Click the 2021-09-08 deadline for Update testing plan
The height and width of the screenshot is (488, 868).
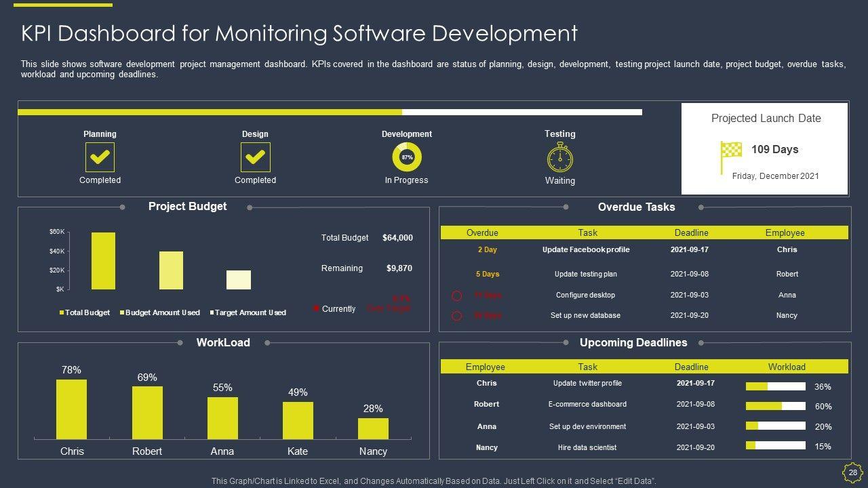pyautogui.click(x=690, y=274)
